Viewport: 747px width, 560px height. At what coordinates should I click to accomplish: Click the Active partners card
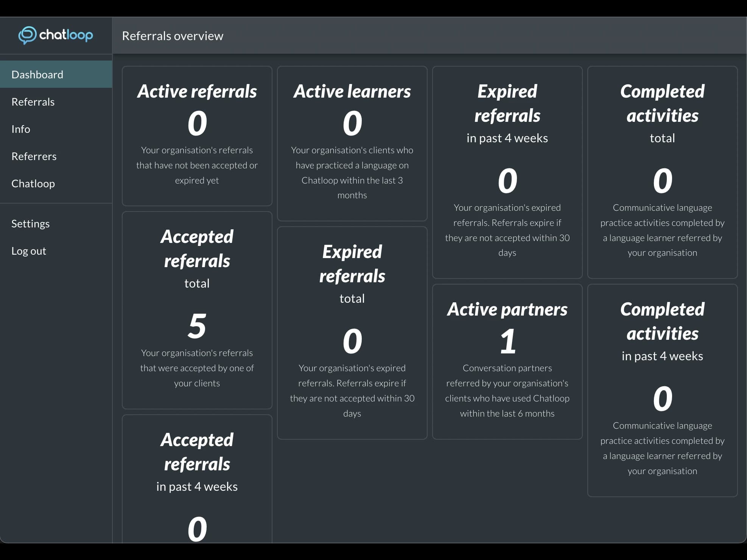507,359
